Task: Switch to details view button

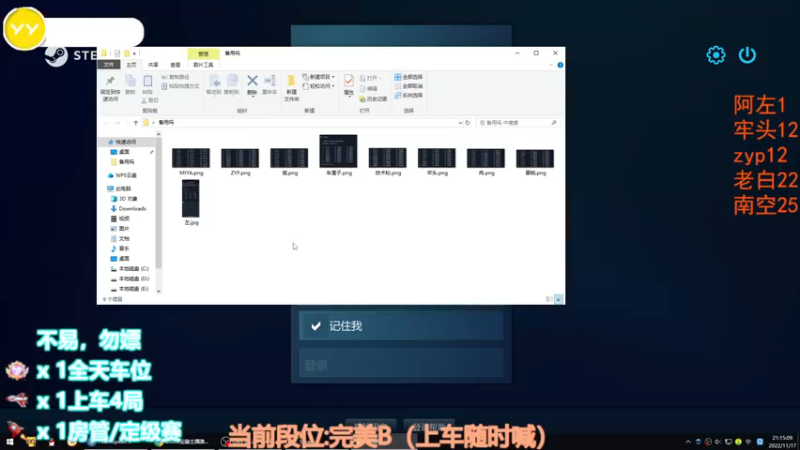Action: coord(549,299)
